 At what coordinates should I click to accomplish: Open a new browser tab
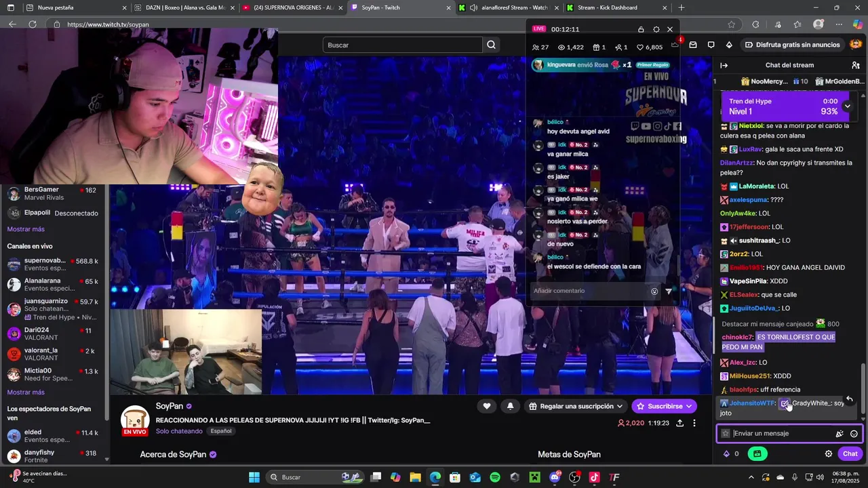pyautogui.click(x=681, y=7)
